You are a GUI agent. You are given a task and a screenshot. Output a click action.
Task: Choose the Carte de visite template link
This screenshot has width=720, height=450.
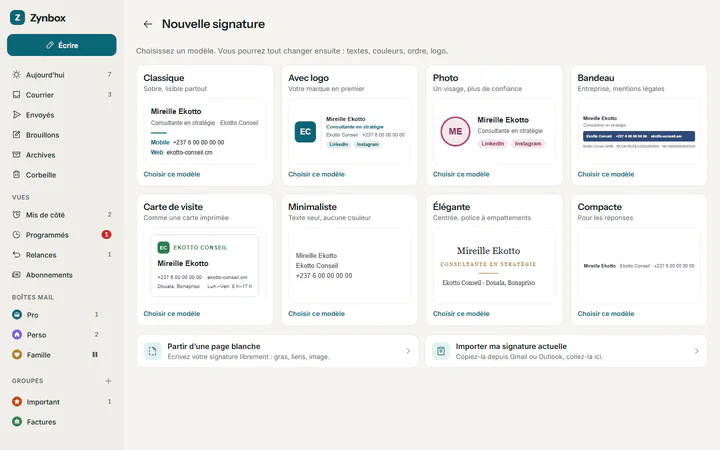pos(172,314)
